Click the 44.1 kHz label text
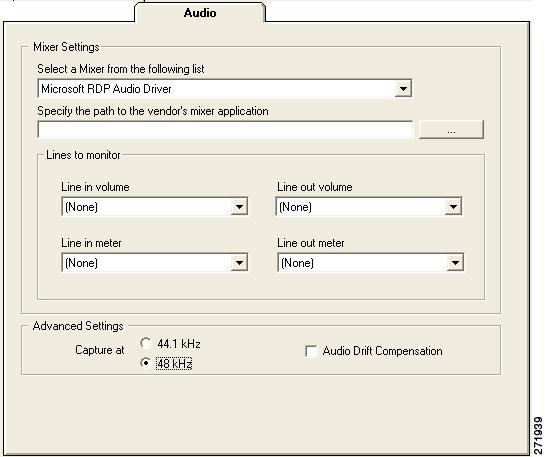This screenshot has height=457, width=545. click(179, 344)
